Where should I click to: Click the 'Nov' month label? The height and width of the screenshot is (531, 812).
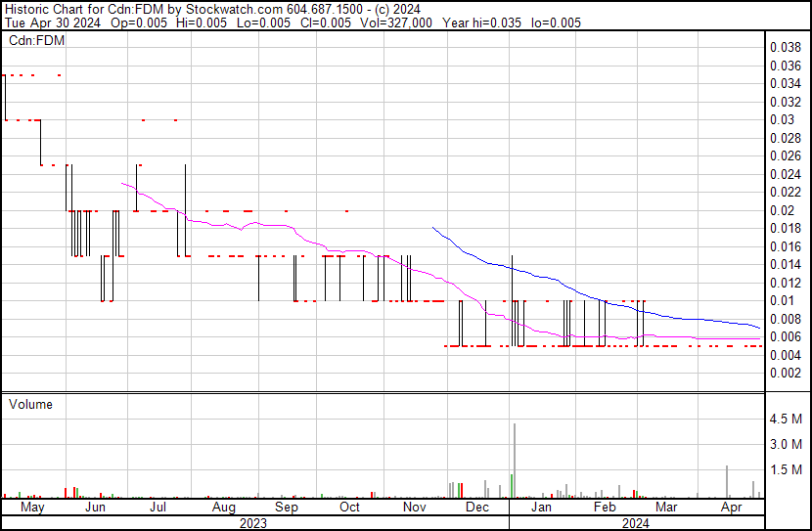(x=414, y=507)
